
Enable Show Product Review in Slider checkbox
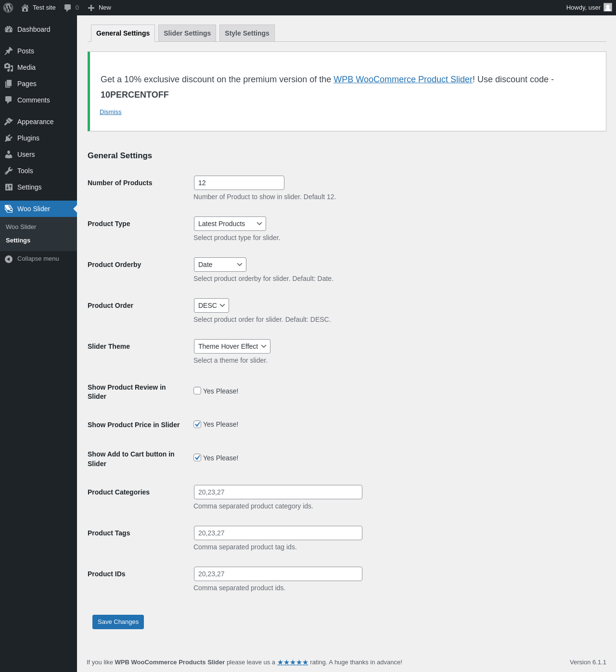click(197, 391)
